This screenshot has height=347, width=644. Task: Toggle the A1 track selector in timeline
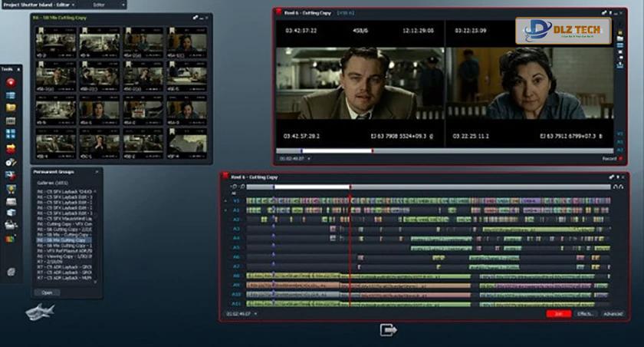pyautogui.click(x=236, y=210)
